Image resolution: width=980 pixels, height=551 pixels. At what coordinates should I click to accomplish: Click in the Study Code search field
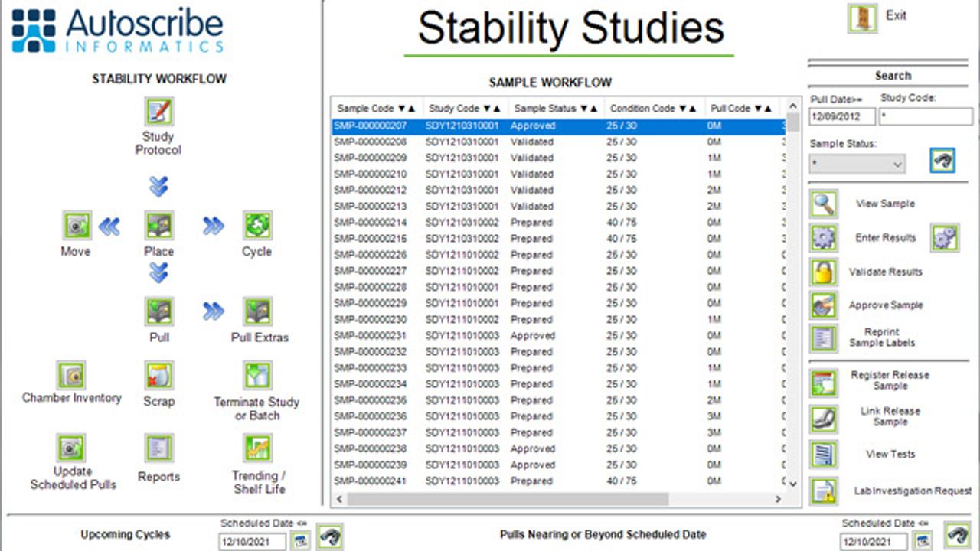pyautogui.click(x=926, y=116)
